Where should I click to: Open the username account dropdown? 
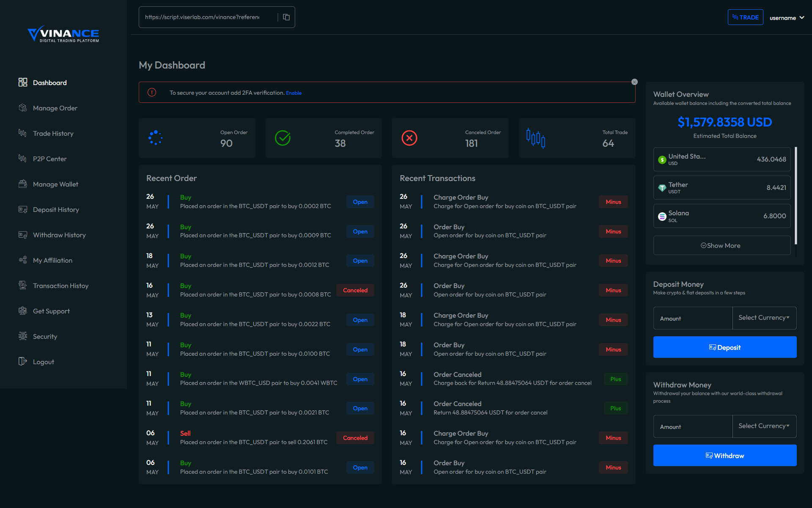pyautogui.click(x=787, y=18)
